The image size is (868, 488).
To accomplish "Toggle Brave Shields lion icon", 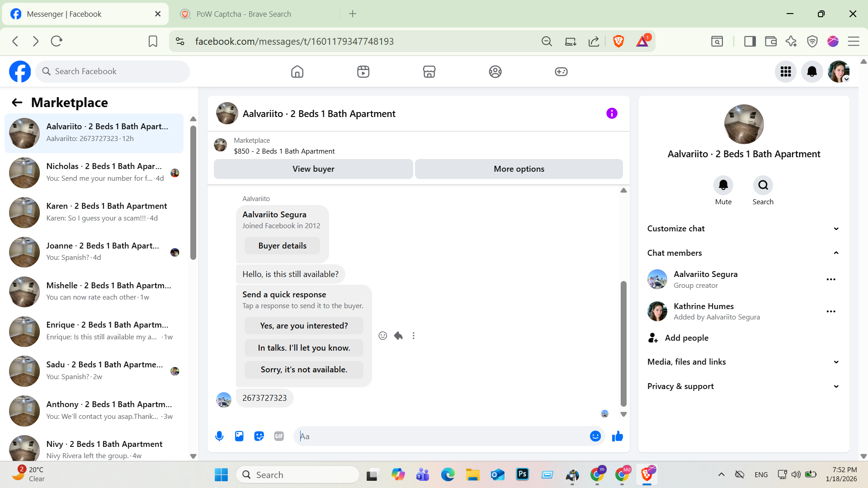I will (618, 41).
